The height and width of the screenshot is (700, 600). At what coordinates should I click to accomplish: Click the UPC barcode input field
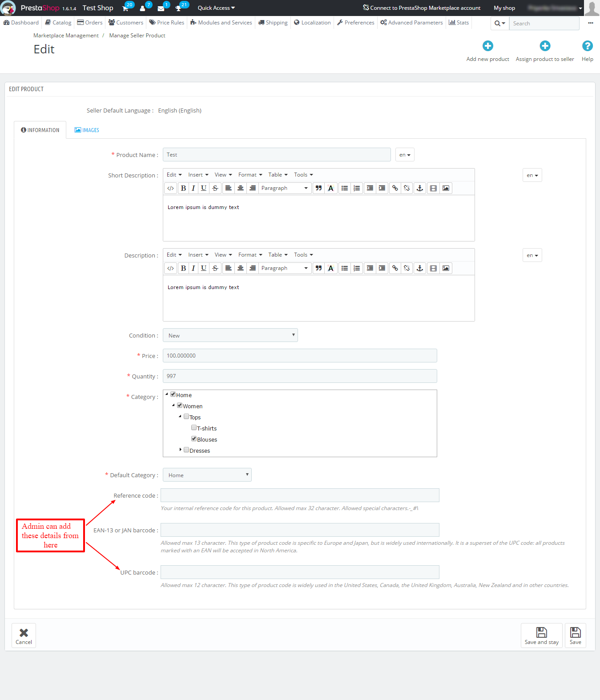tap(300, 572)
